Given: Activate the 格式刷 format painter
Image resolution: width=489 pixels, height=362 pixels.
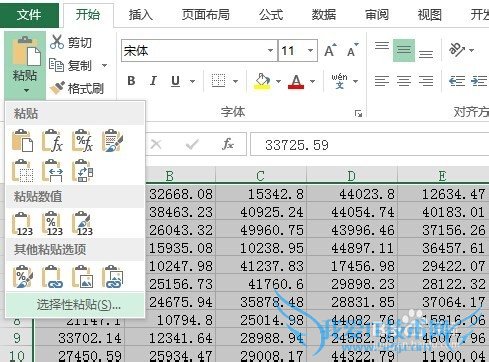Looking at the screenshot, I should [x=77, y=88].
